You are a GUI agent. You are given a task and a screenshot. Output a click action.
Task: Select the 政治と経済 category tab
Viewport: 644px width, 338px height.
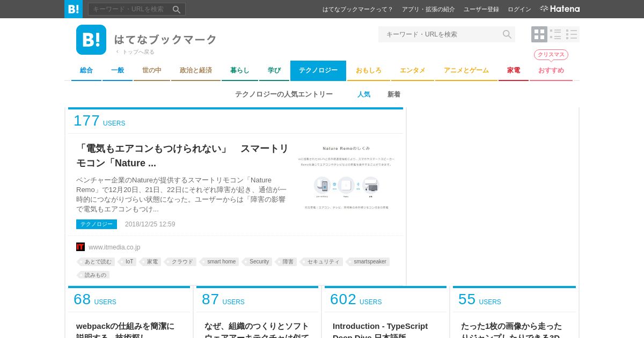[196, 70]
